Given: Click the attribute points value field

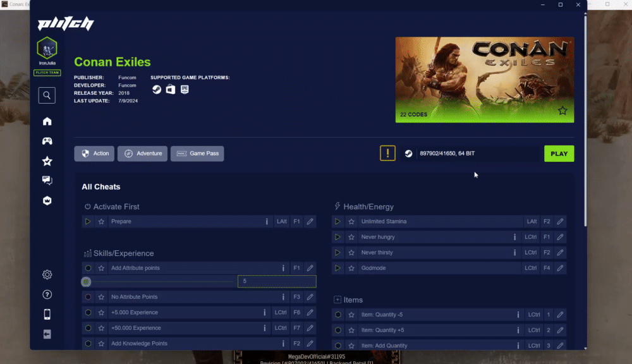Looking at the screenshot, I should pos(277,281).
